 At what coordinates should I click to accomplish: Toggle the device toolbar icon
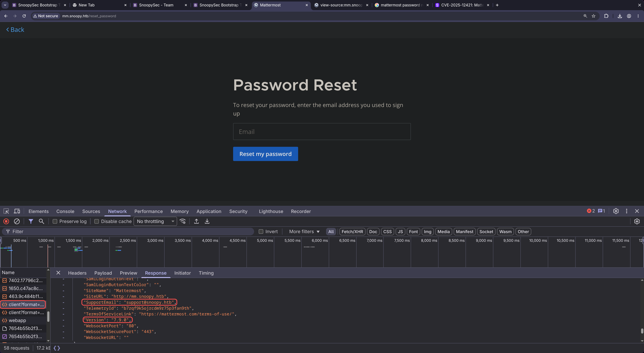pyautogui.click(x=17, y=211)
